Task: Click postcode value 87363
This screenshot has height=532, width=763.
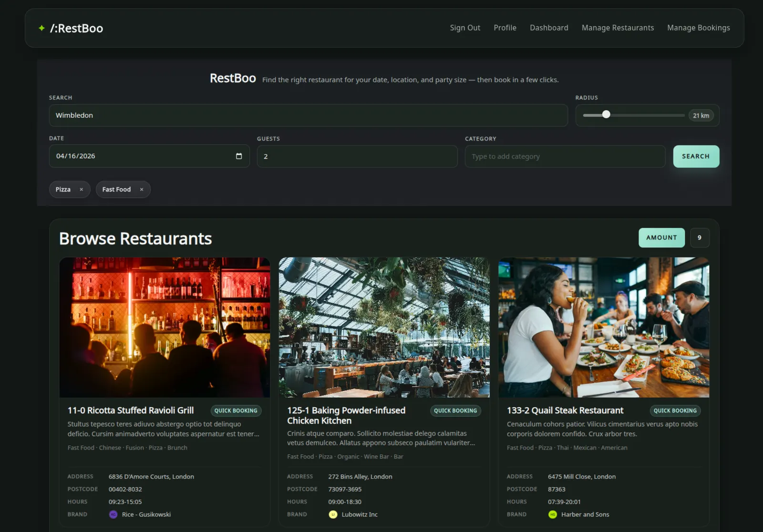Action: [557, 489]
